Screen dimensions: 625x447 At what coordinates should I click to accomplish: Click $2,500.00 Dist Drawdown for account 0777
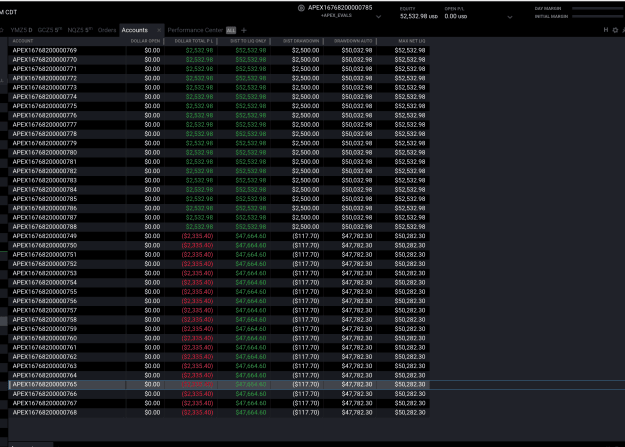point(305,125)
